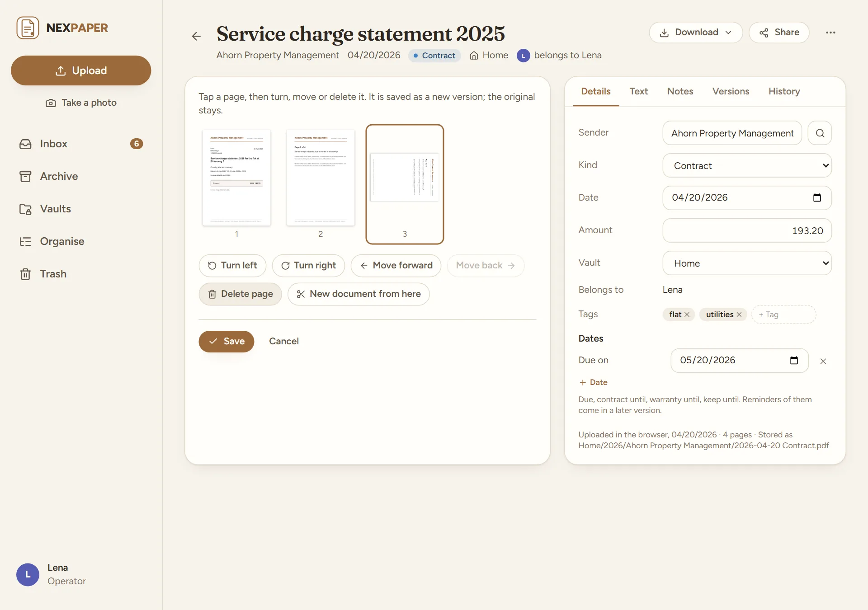Share the document
The height and width of the screenshot is (610, 868).
(x=779, y=33)
